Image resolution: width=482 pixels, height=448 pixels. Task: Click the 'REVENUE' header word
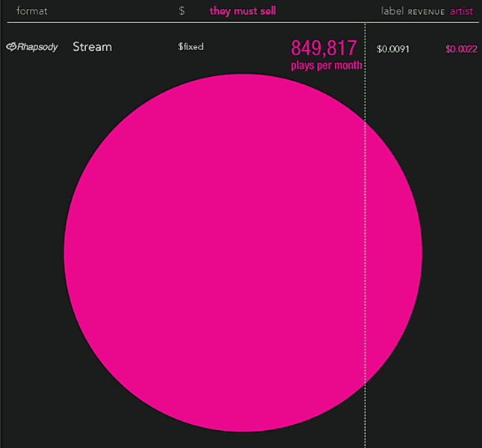pyautogui.click(x=426, y=12)
